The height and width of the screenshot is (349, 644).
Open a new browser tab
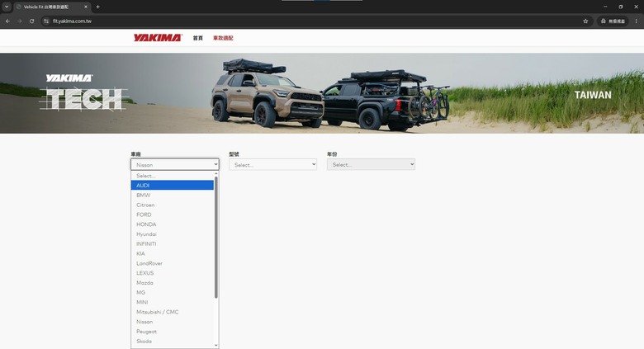pyautogui.click(x=97, y=7)
